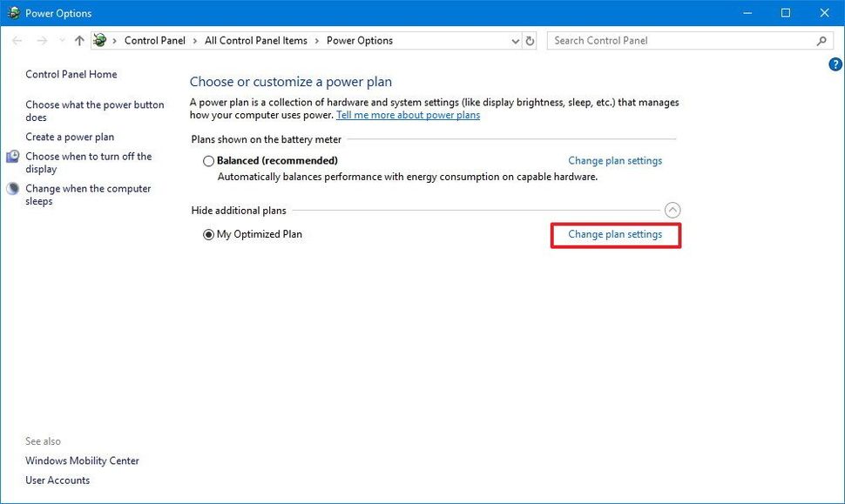
Task: Click the sleep icon beside computer sleeps
Action: click(12, 188)
